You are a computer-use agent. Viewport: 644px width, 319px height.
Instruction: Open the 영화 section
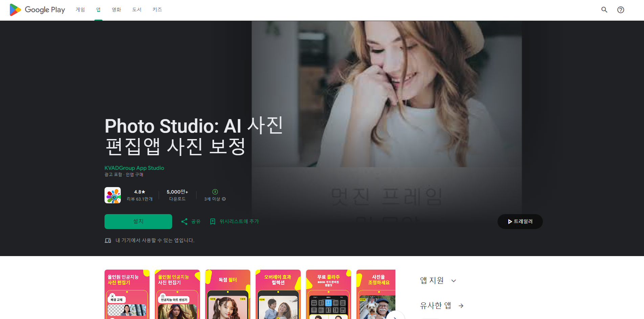[116, 10]
